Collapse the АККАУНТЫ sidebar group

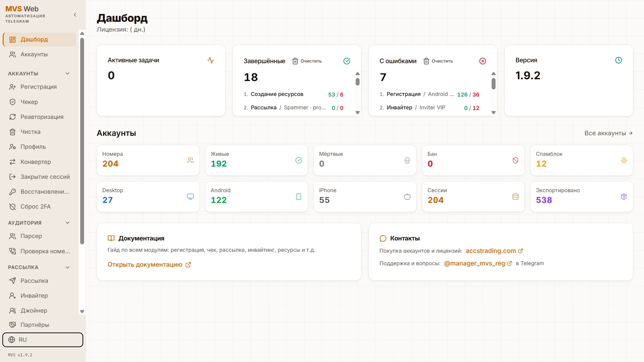click(x=67, y=73)
